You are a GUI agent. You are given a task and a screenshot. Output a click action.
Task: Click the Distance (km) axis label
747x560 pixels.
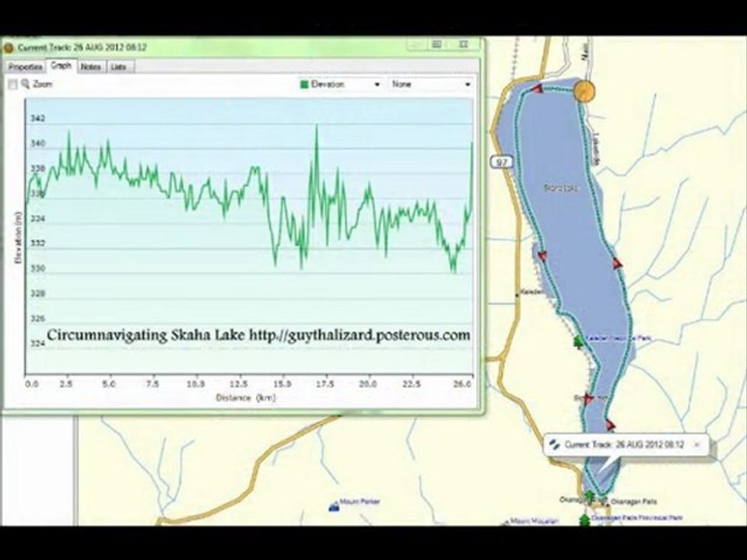pos(245,397)
